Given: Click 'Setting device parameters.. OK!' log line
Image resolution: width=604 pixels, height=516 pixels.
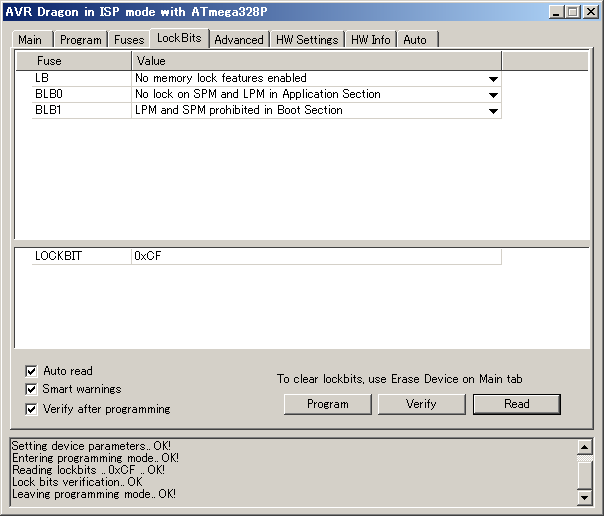Looking at the screenshot, I should click(91, 446).
